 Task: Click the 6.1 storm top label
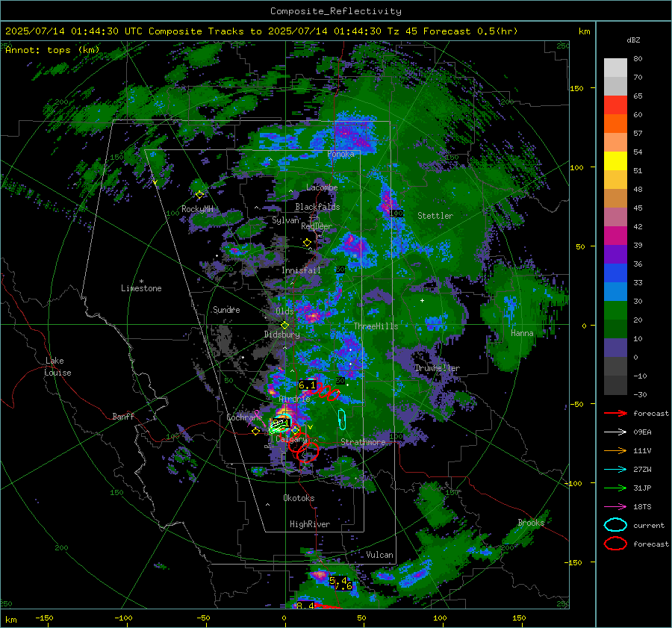[x=307, y=385]
